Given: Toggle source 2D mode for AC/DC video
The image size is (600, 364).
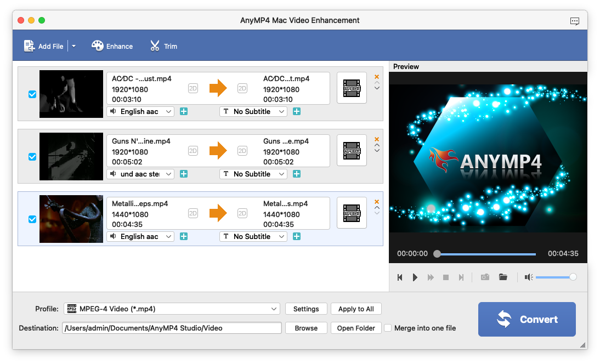Looking at the screenshot, I should pos(193,88).
